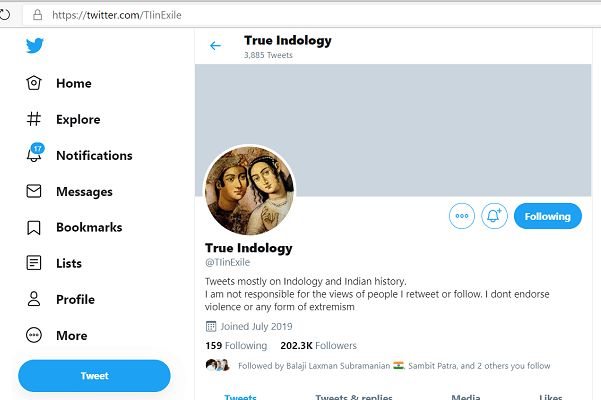Switch to the Media tab
The width and height of the screenshot is (601, 400).
(x=466, y=396)
